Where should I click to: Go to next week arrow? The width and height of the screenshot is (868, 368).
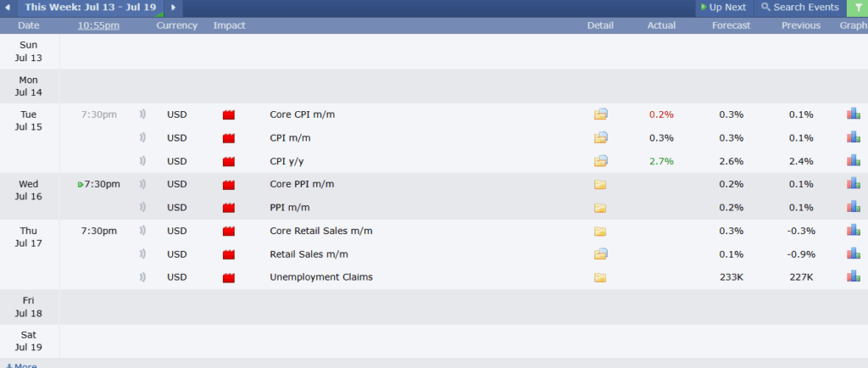[173, 8]
